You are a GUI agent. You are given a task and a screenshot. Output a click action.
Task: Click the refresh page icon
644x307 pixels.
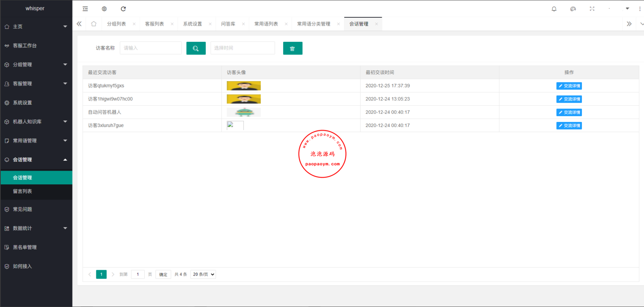[123, 9]
